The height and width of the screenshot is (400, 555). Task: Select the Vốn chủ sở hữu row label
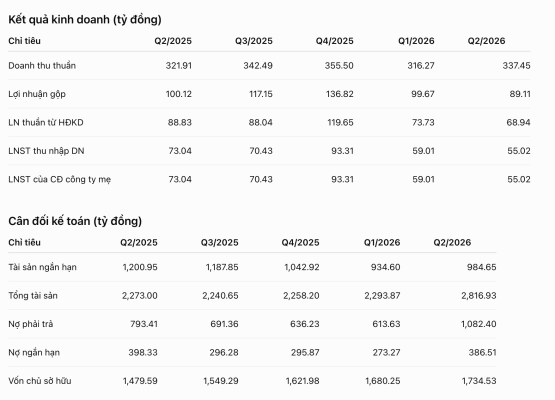[x=40, y=381]
